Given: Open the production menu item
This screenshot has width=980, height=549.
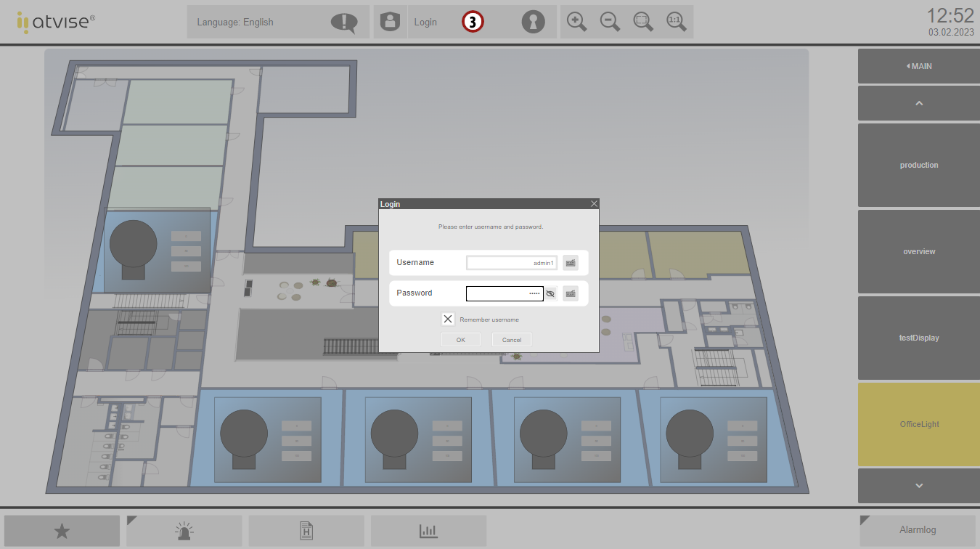Looking at the screenshot, I should (919, 165).
